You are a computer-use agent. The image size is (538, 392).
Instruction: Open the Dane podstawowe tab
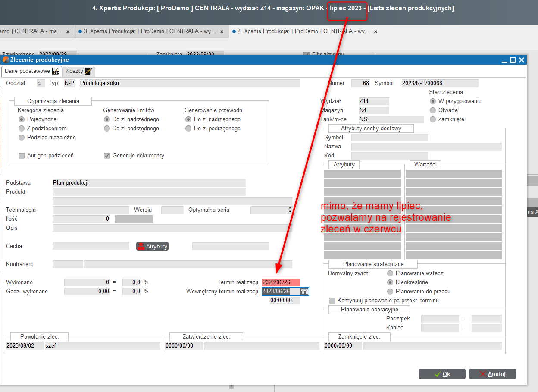[x=31, y=71]
